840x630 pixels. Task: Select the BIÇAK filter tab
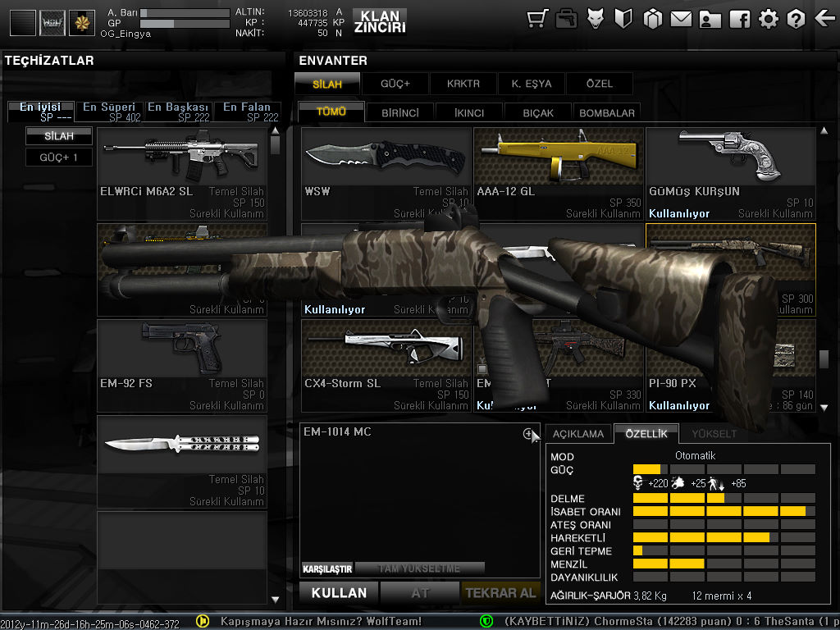[538, 113]
